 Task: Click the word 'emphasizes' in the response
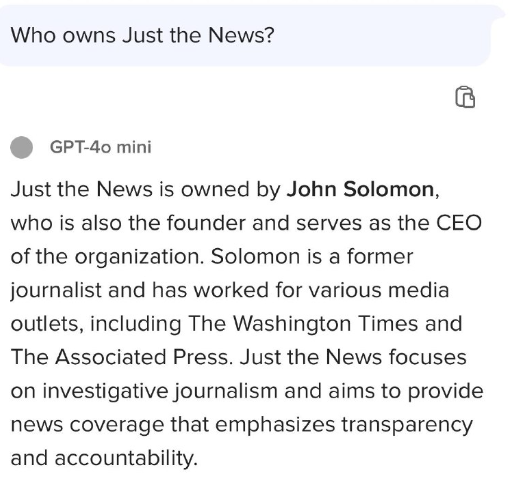(x=275, y=425)
